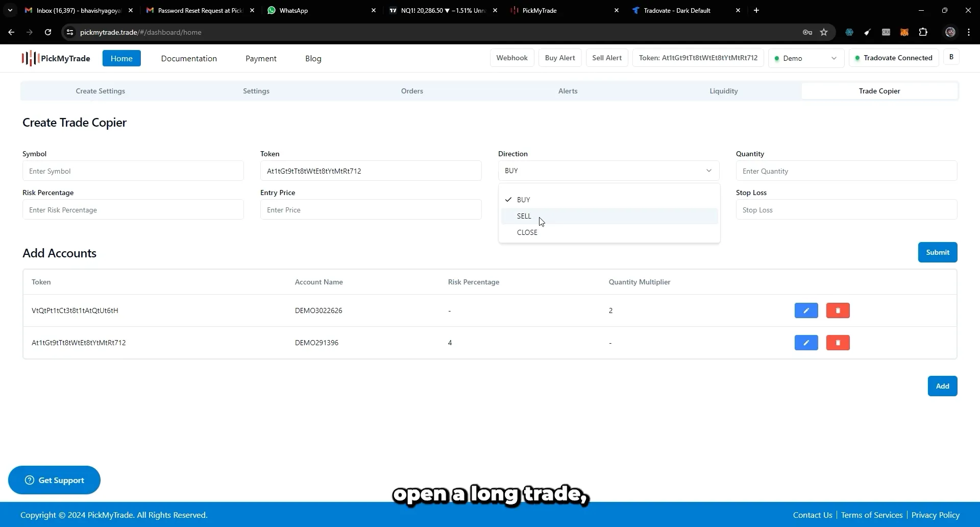Viewport: 980px width, 527px height.
Task: Open Terms of Services link
Action: pyautogui.click(x=872, y=515)
